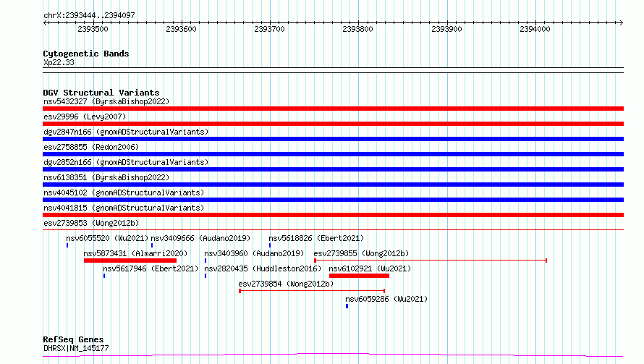Viewport: 644px width, 364px height.
Task: Open nsv4041815 (gnomADStructuralVariants) label
Action: tap(124, 208)
